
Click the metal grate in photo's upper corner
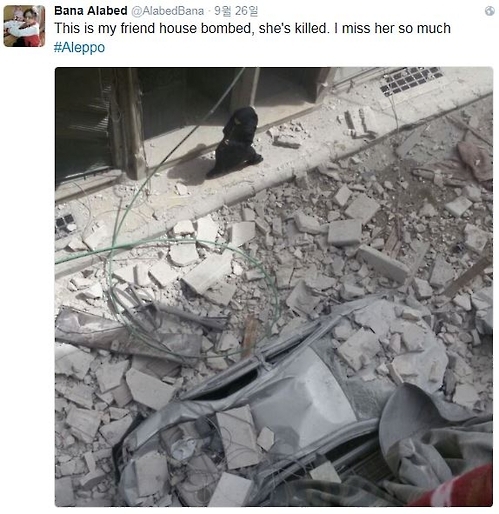(x=411, y=80)
